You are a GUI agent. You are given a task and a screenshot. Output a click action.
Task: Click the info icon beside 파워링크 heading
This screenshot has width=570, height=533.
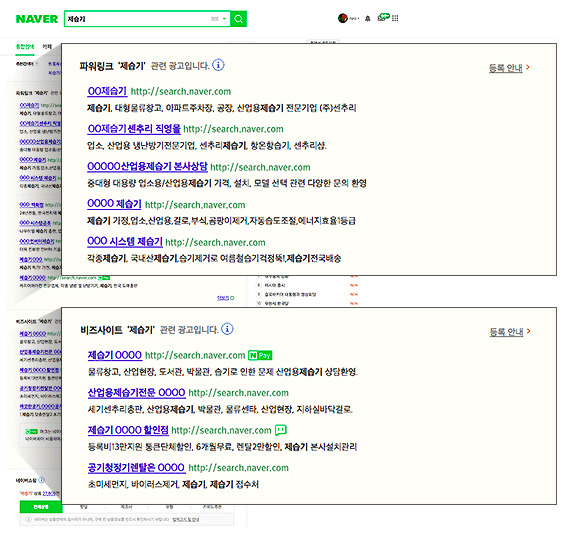coord(218,65)
